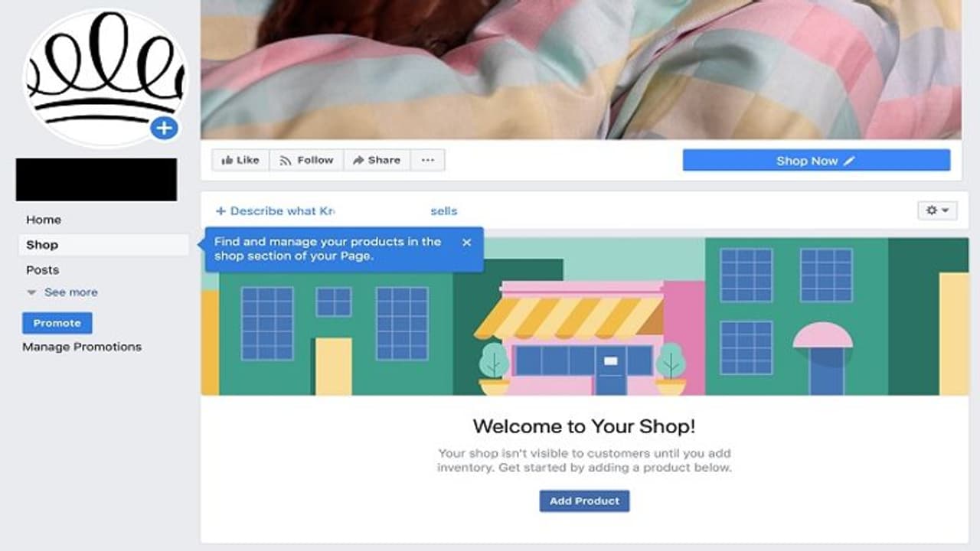Close the shop tooltip with X

point(467,242)
